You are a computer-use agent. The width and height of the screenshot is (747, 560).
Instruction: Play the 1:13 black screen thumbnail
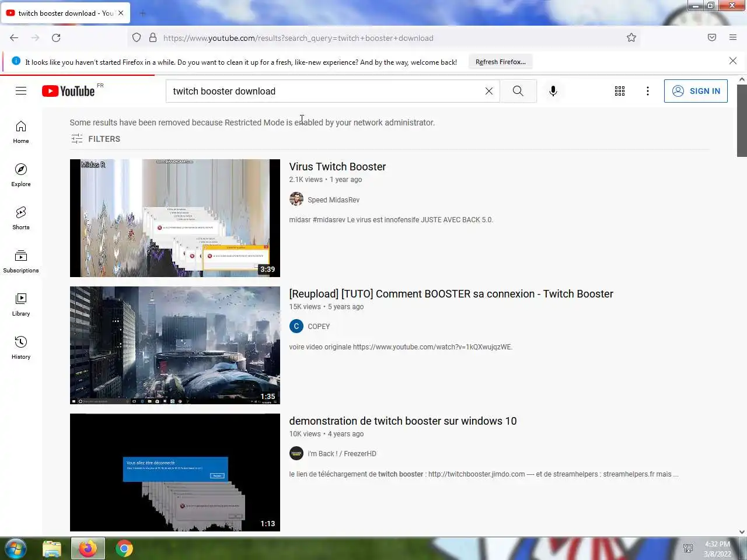pos(175,473)
